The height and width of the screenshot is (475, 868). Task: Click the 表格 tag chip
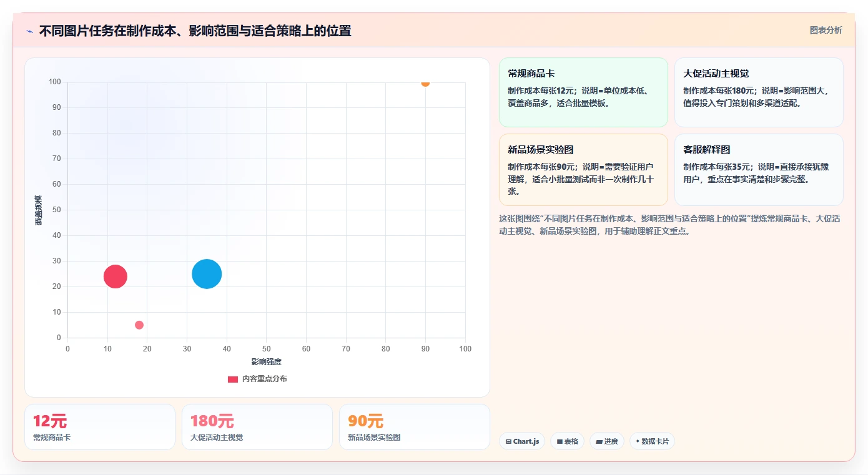click(567, 441)
